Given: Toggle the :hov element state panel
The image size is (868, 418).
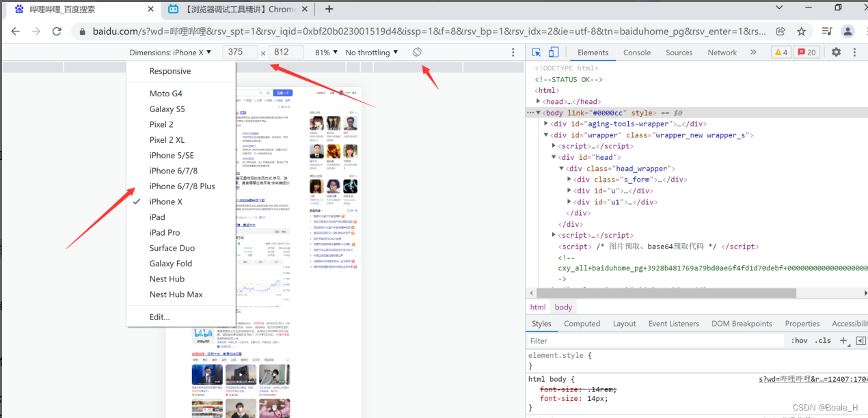Looking at the screenshot, I should 799,340.
